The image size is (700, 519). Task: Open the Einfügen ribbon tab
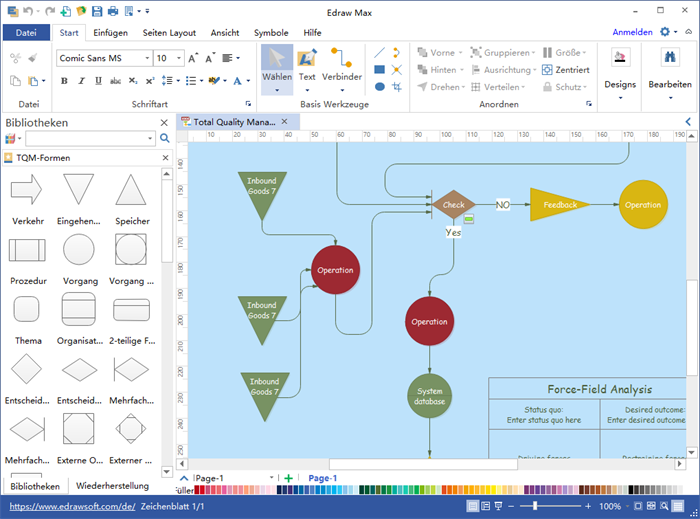pyautogui.click(x=110, y=32)
